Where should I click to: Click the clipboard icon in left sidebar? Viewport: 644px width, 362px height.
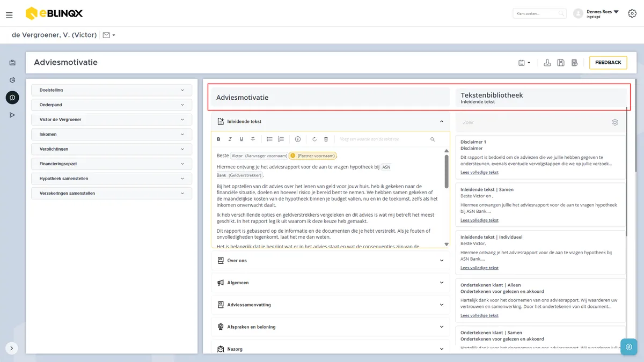tap(12, 63)
